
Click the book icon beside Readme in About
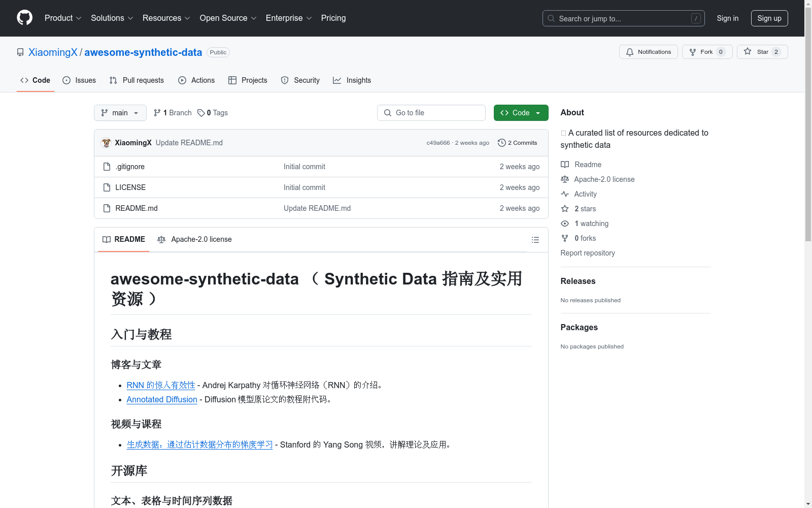pyautogui.click(x=565, y=165)
